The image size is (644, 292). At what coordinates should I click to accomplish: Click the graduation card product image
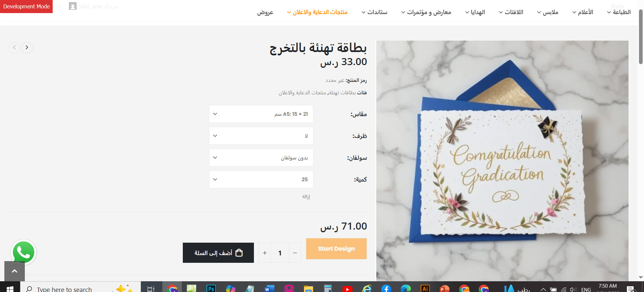(502, 161)
